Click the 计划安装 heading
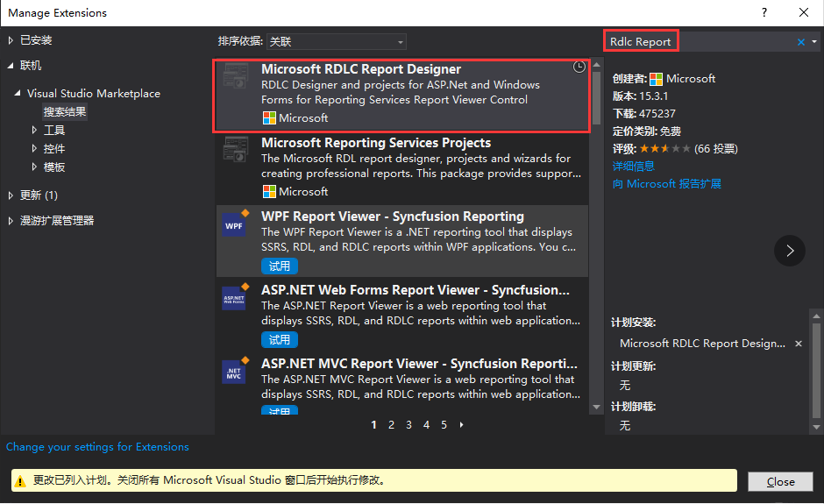824x504 pixels. coord(633,323)
